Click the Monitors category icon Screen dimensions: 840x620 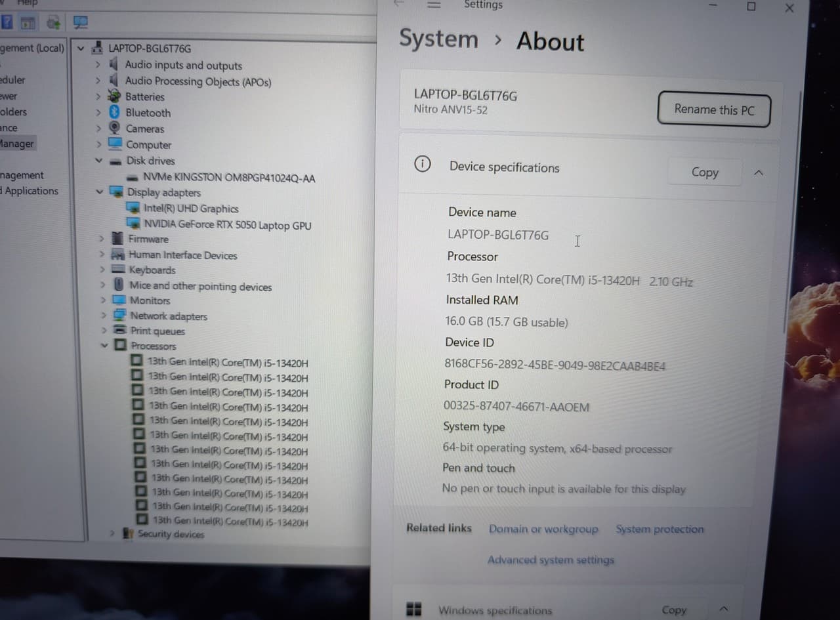(x=119, y=300)
